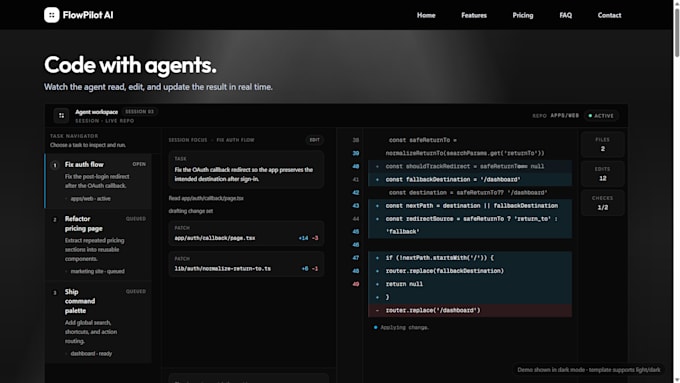
Task: Click the 'Code with agents.' headline
Action: [x=130, y=65]
